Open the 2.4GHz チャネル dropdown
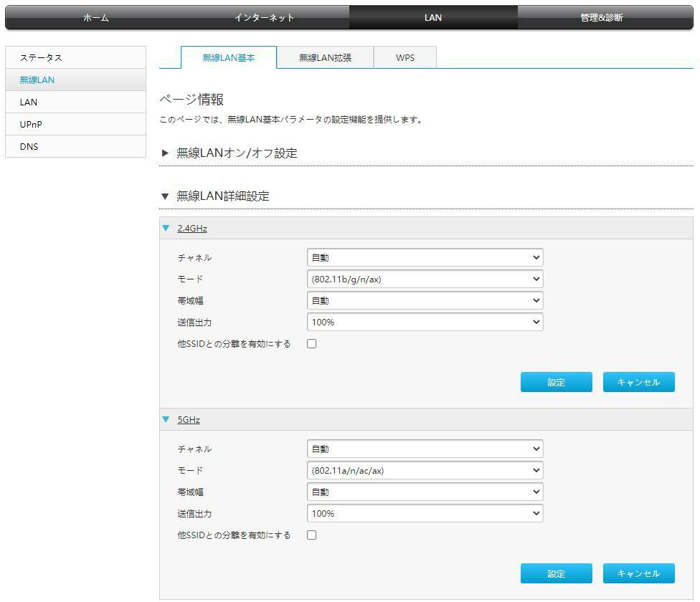Viewport: 700px width, 602px height. coord(425,257)
